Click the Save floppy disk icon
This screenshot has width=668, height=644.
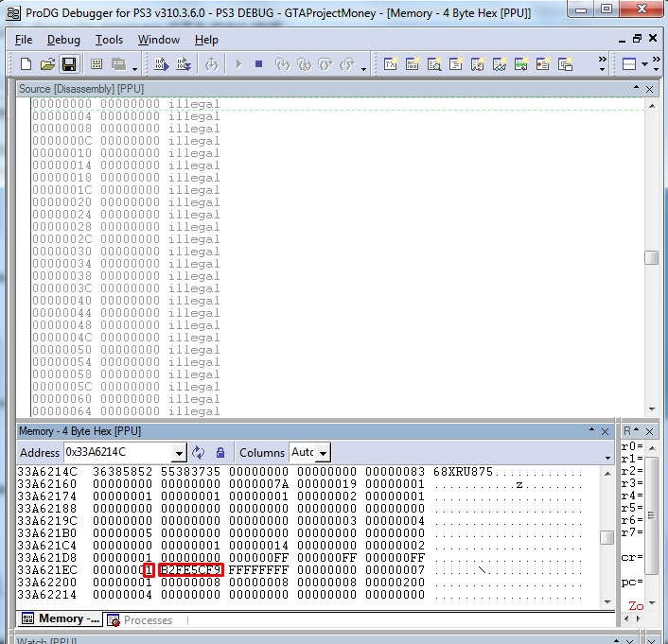(x=69, y=64)
